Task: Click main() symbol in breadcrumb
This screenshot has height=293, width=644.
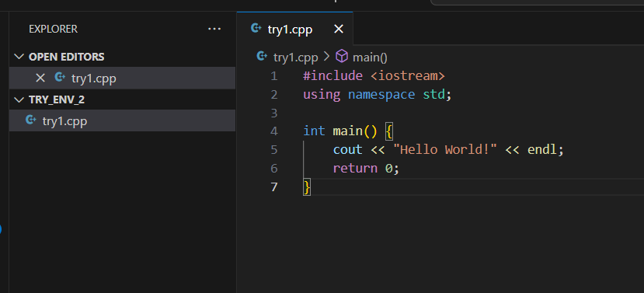Action: pyautogui.click(x=370, y=58)
